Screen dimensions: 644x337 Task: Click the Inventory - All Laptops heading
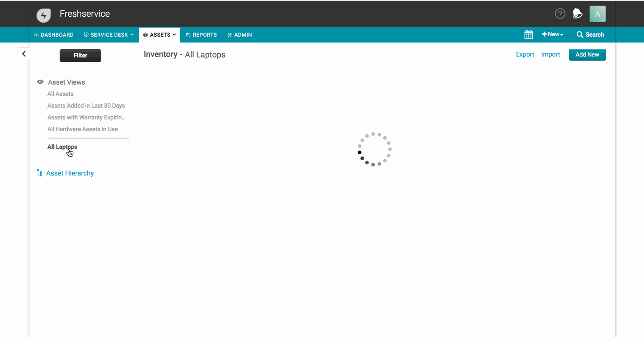tap(184, 55)
